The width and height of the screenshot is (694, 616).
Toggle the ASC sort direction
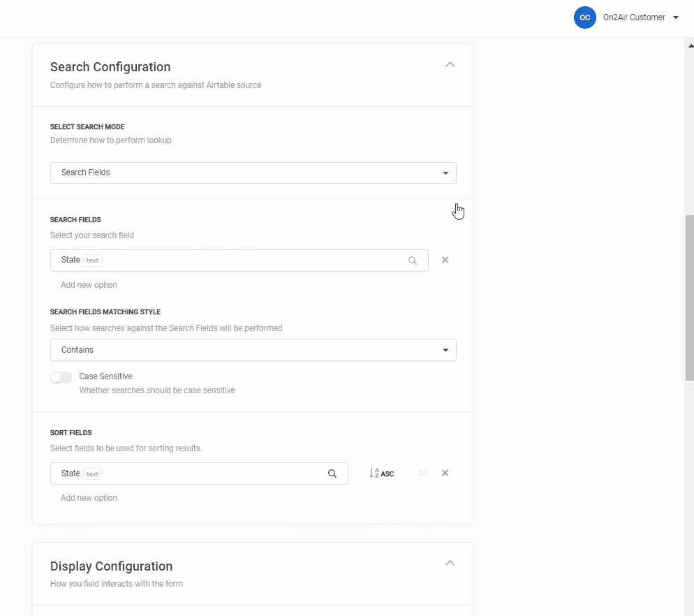click(382, 474)
